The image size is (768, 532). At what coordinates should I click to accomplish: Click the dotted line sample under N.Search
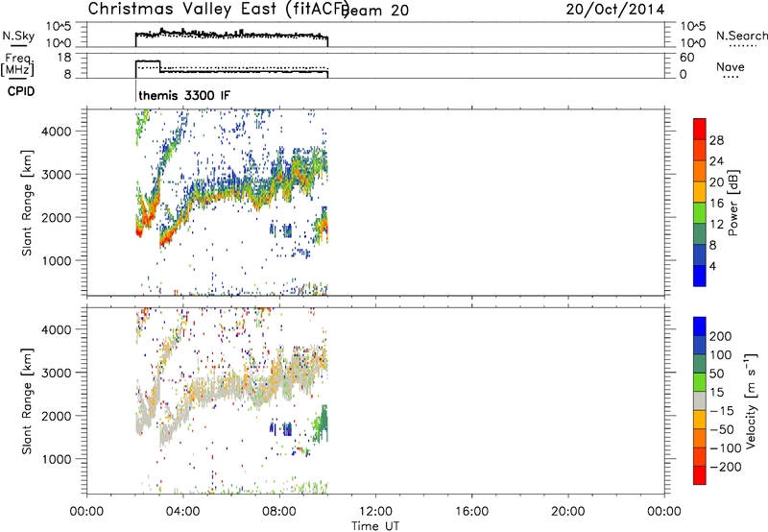(743, 45)
